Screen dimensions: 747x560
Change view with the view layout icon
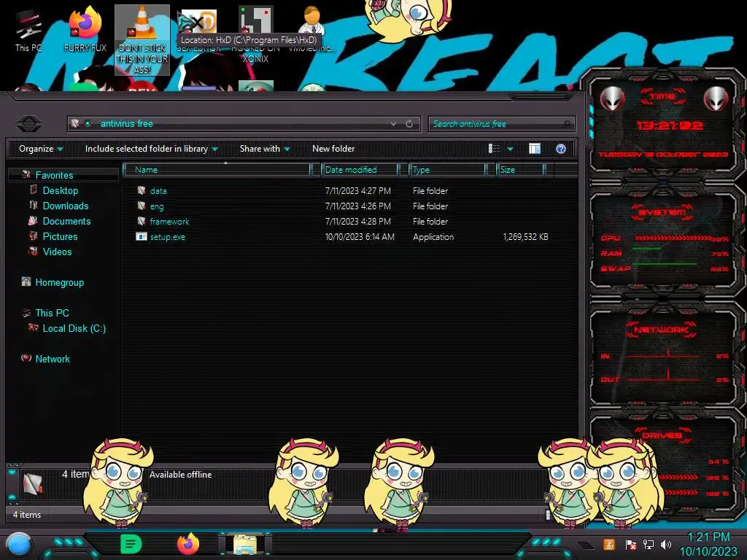tap(495, 149)
